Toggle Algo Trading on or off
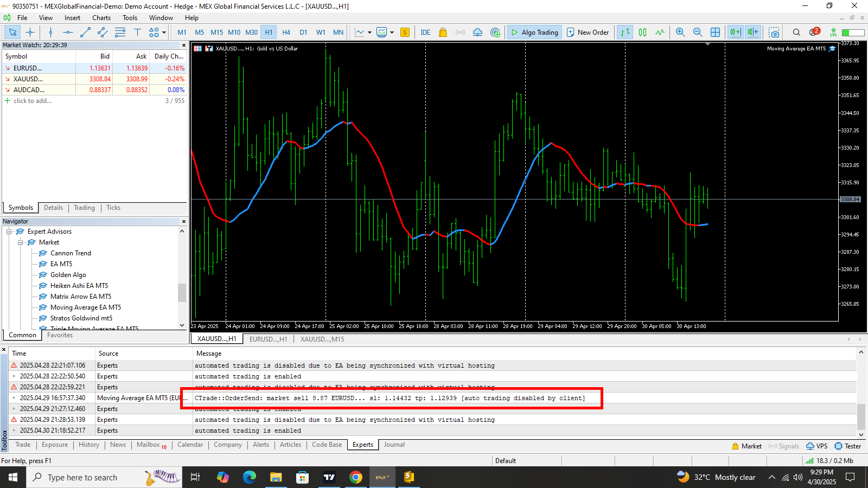This screenshot has height=488, width=868. (534, 33)
